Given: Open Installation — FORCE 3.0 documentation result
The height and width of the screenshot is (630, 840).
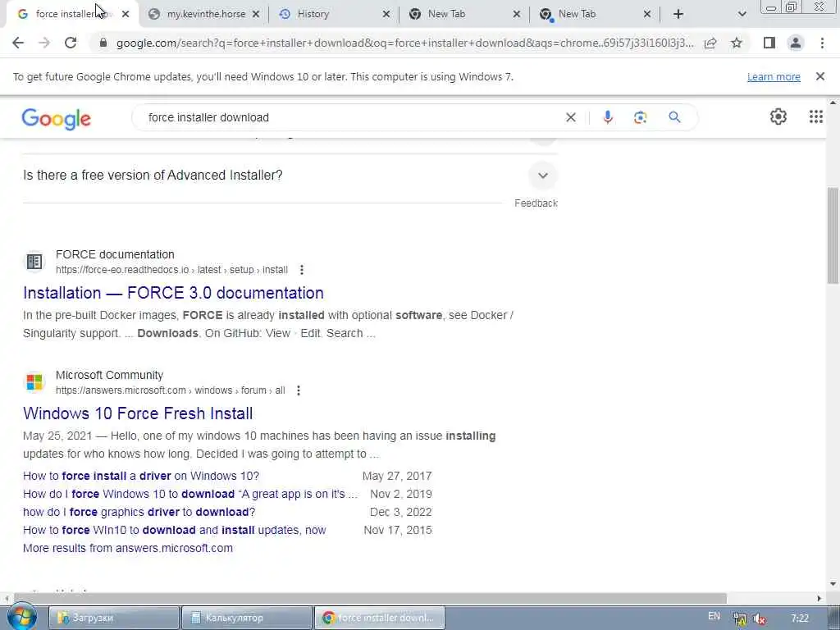Looking at the screenshot, I should tap(174, 293).
